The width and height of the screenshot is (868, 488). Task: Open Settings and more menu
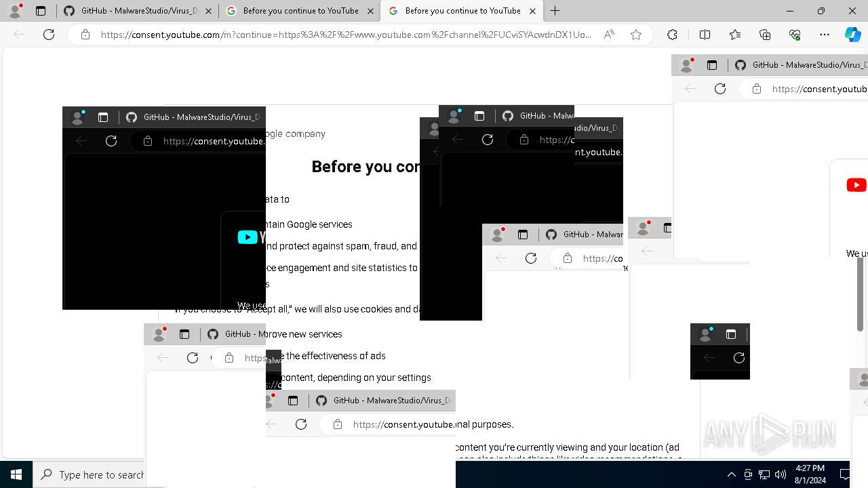pos(825,35)
